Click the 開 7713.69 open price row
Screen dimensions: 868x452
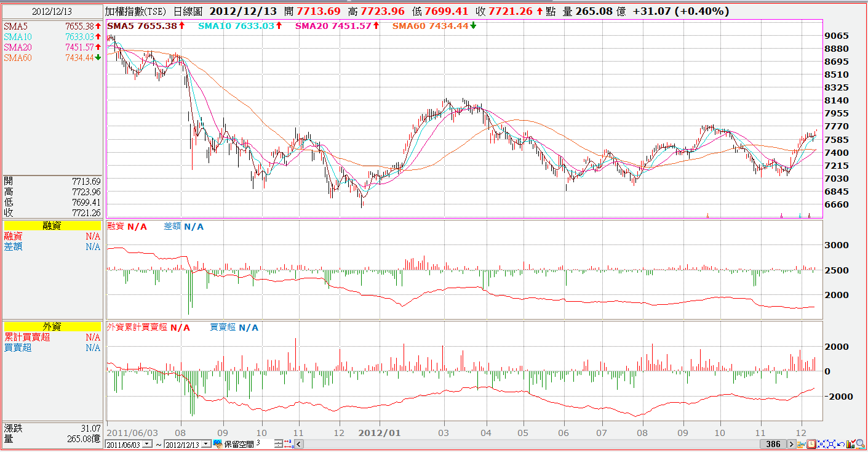tap(52, 181)
